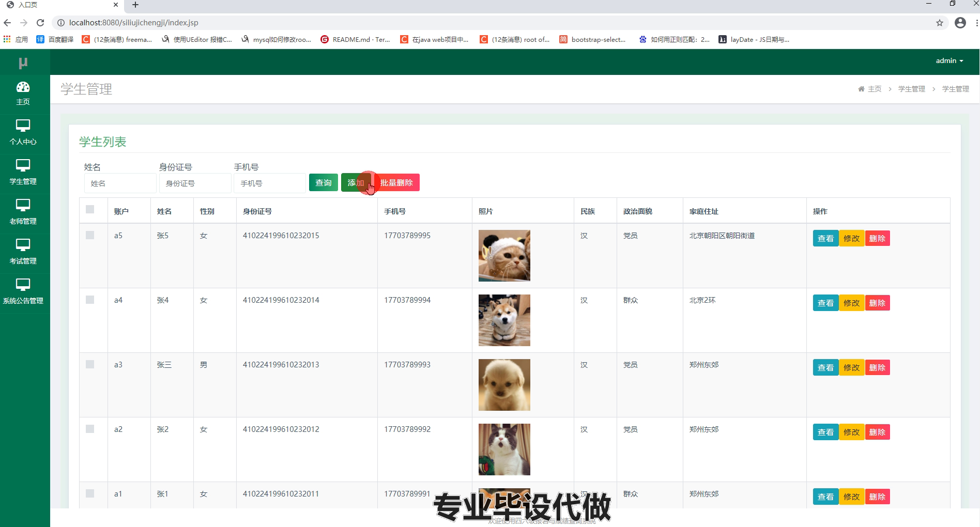Click 修改 for student 张1
980x527 pixels.
pyautogui.click(x=851, y=497)
